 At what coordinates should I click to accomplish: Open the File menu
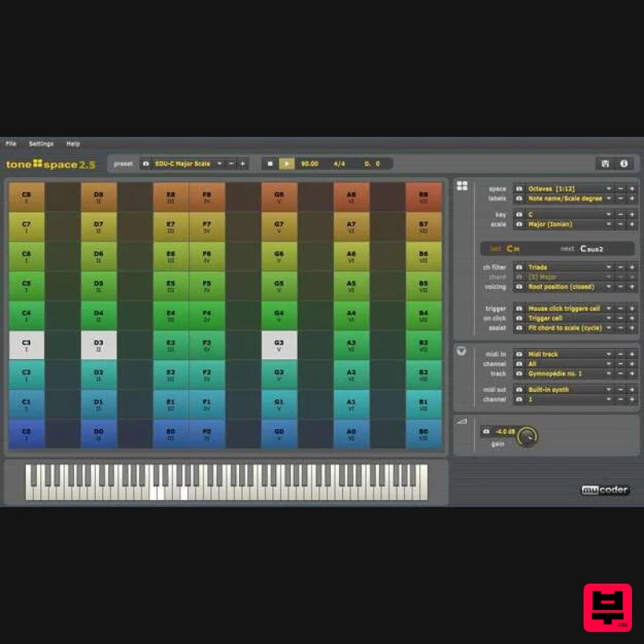click(11, 144)
